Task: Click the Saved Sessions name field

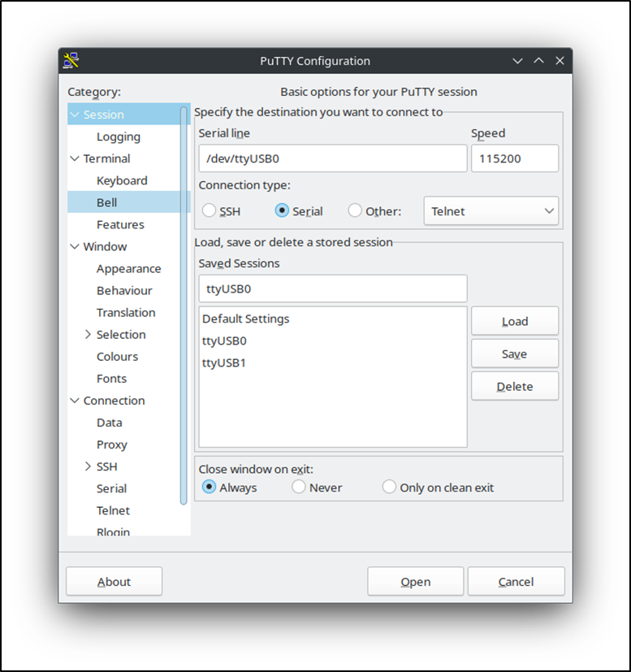Action: [332, 288]
